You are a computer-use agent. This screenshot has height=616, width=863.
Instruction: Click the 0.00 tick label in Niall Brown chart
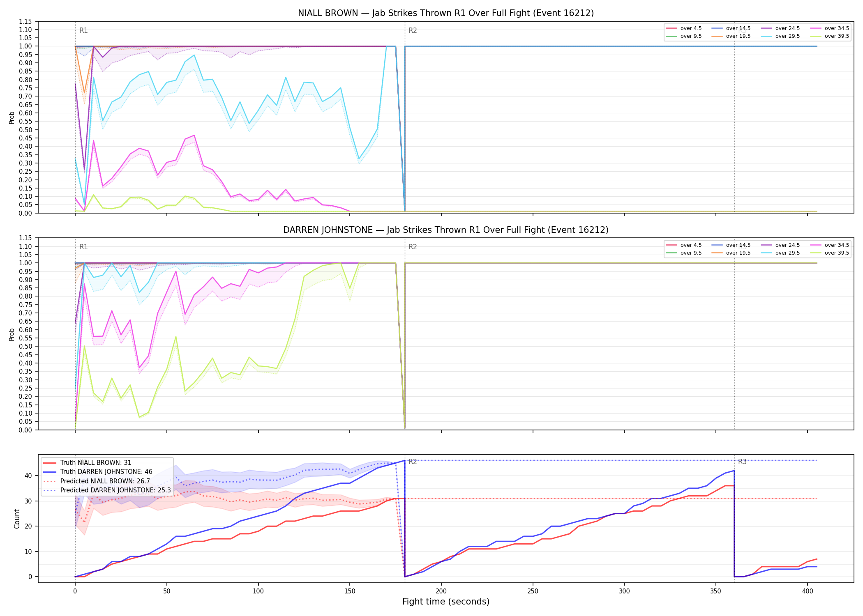tap(25, 213)
